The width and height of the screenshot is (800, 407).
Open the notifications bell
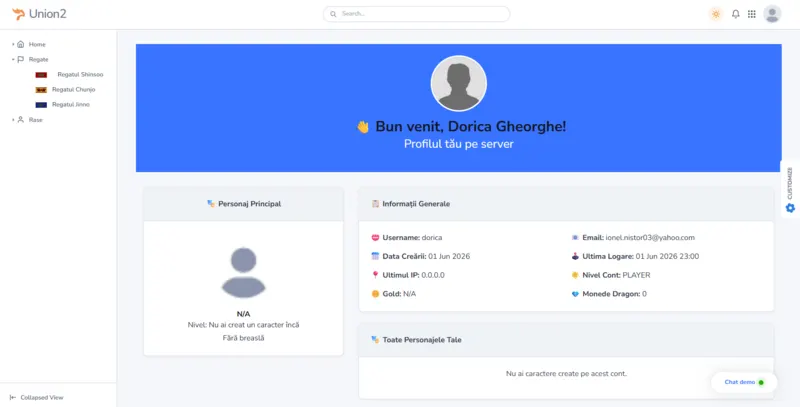735,14
